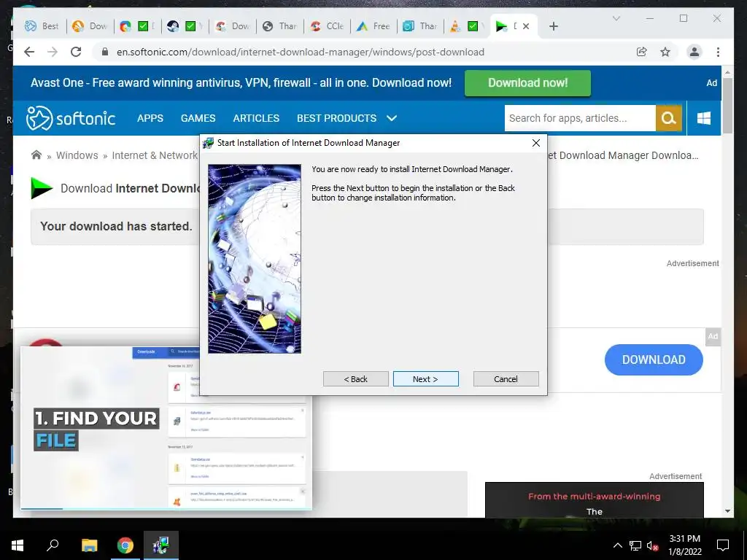Click Next to begin IDM installation
This screenshot has height=560, width=747.
425,379
